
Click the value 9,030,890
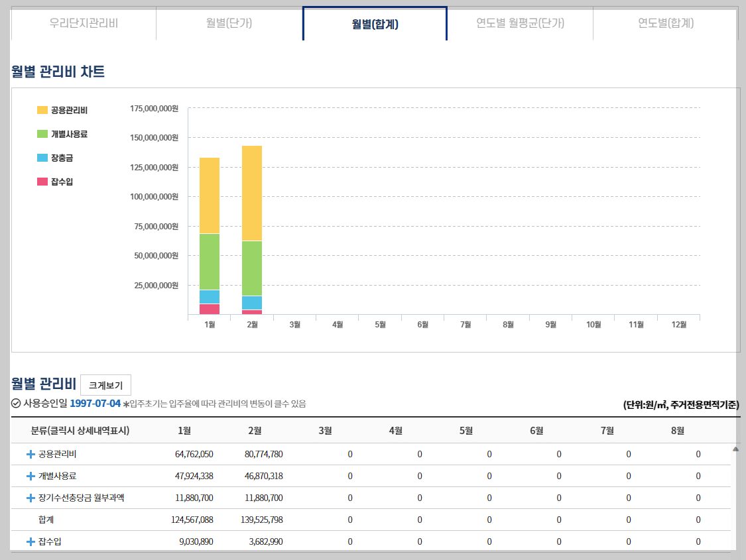(x=196, y=542)
